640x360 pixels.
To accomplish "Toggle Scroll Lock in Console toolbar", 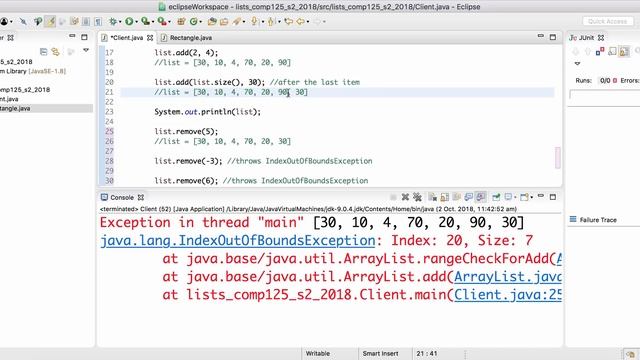I will [444, 197].
